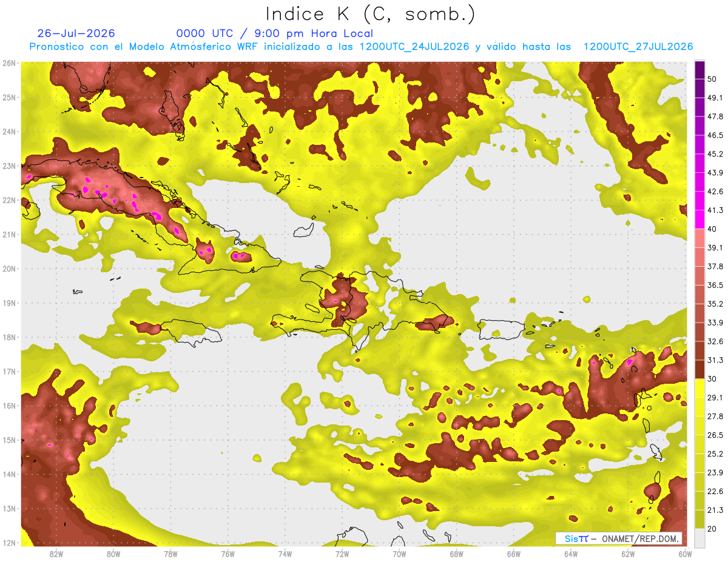
Task: Click the "21N" latitude label
Action: click(x=9, y=234)
